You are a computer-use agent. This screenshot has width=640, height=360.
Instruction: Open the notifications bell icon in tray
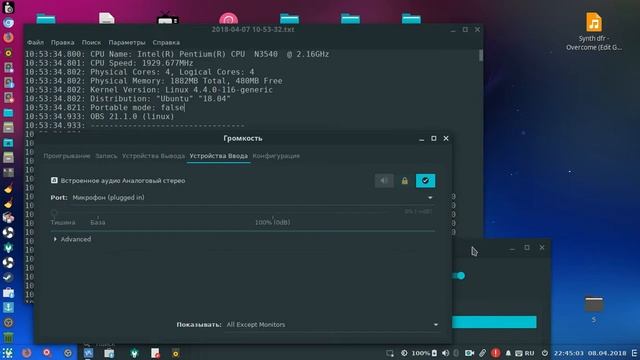508,353
